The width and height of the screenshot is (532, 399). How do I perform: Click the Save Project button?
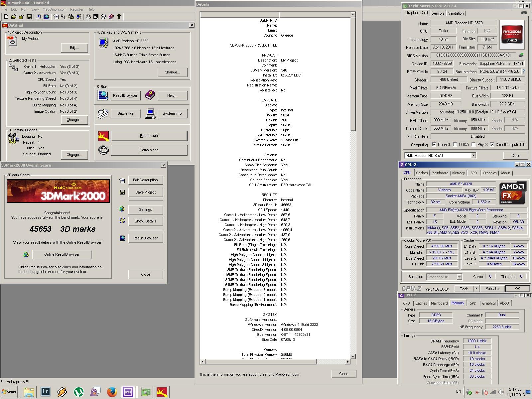(145, 192)
